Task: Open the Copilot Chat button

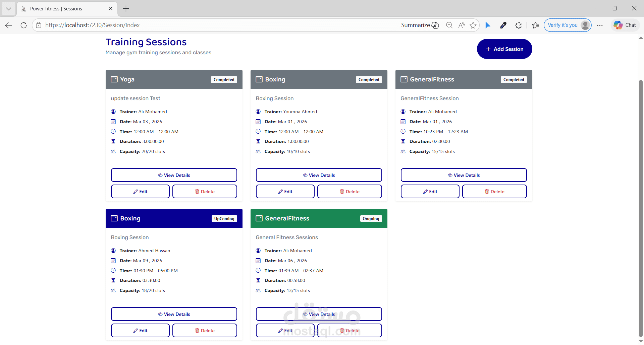Action: coord(625,25)
